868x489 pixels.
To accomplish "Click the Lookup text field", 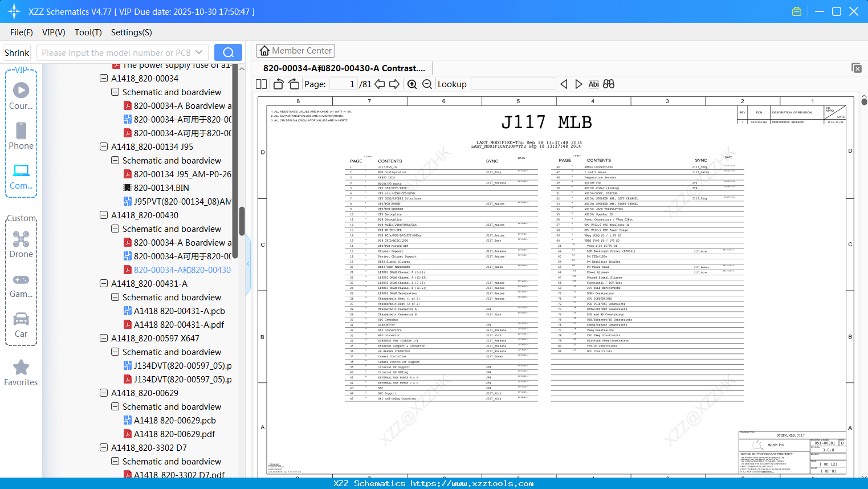I will [513, 84].
